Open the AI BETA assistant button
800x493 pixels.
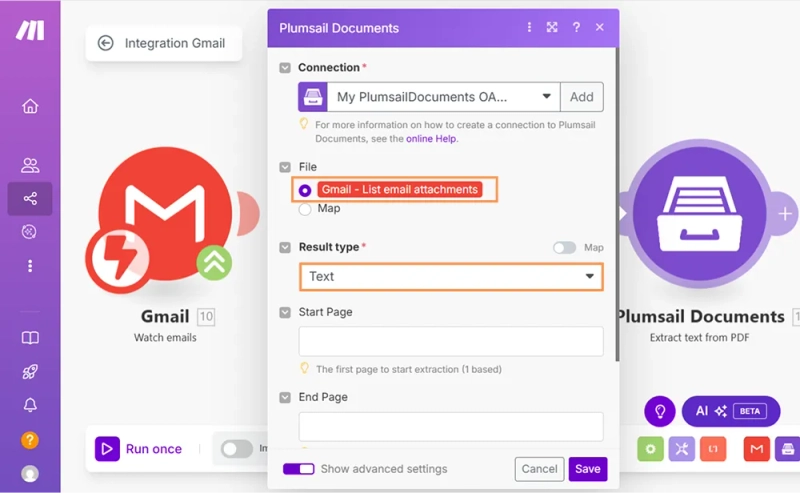coord(731,411)
